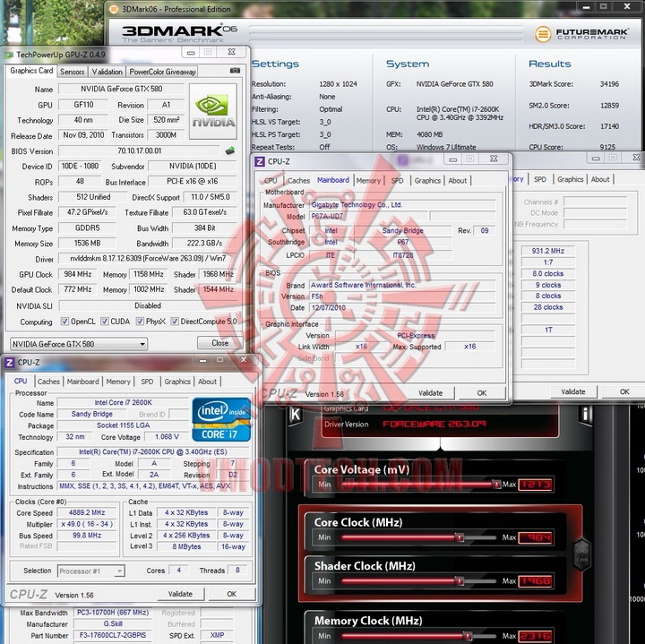Open Caches tab in the CPU-Z processor window
The image size is (645, 644).
[x=48, y=382]
